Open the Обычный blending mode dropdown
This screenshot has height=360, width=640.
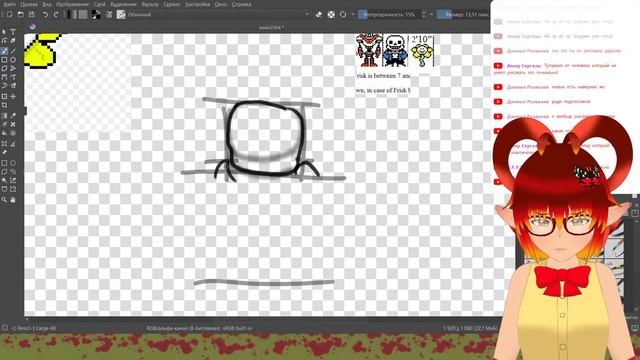coord(219,14)
